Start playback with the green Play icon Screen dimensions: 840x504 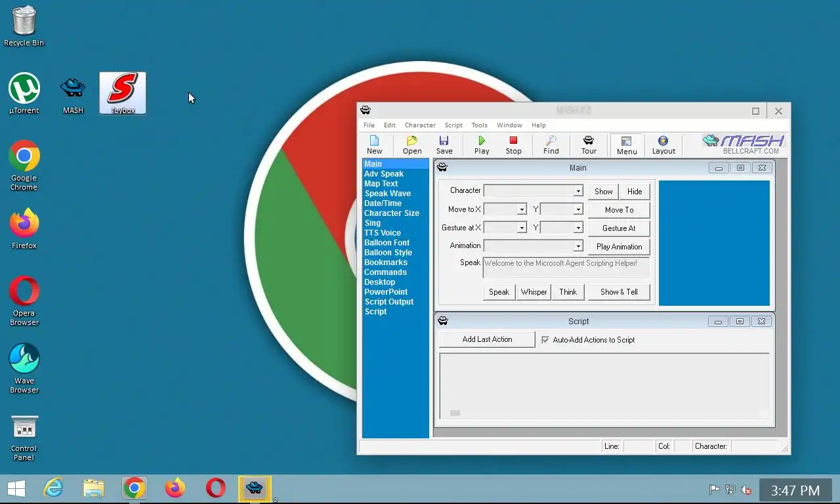(x=482, y=145)
